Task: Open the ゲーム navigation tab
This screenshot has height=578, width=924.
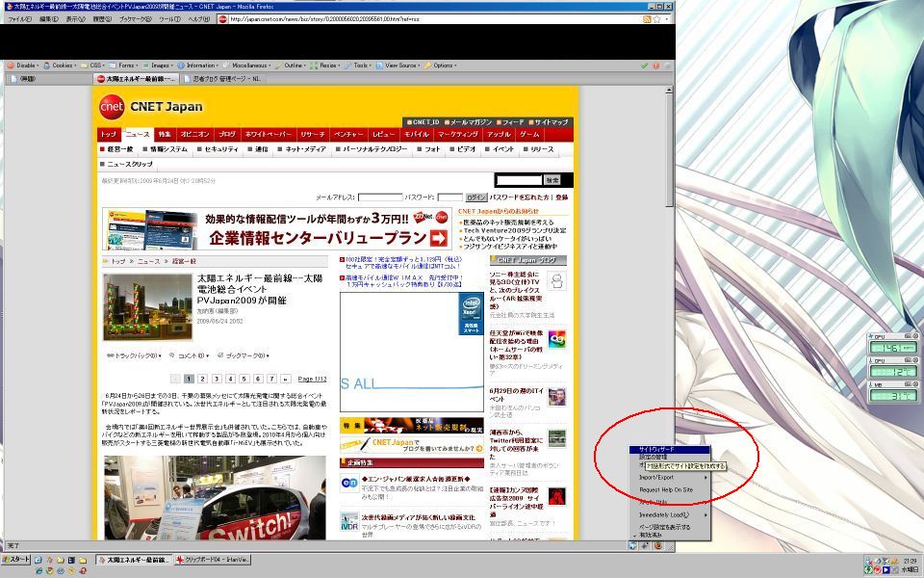Action: pyautogui.click(x=529, y=135)
